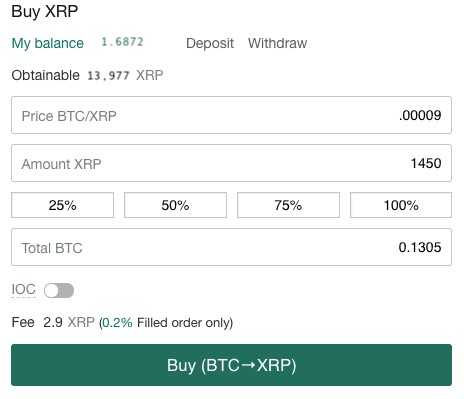Enable the IOC toggle switch
464x399 pixels.
pyautogui.click(x=59, y=290)
